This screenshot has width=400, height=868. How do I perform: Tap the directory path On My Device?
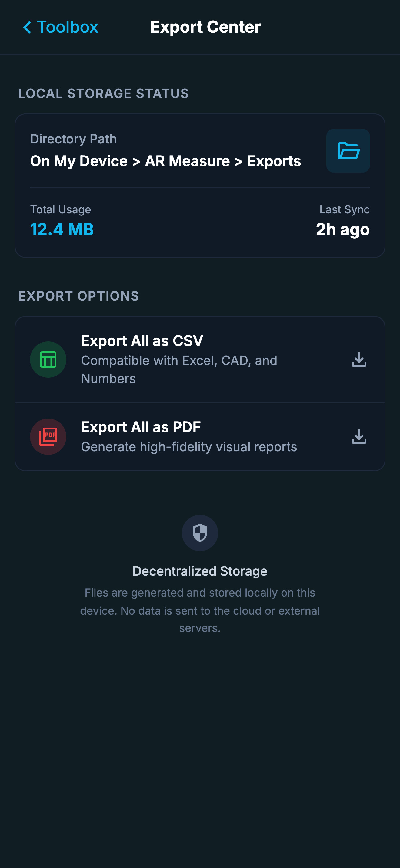tap(165, 161)
